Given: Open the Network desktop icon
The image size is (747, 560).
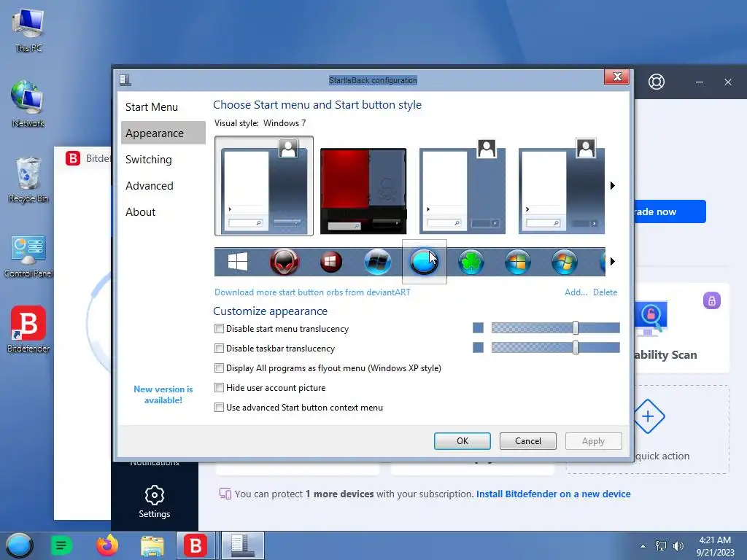Looking at the screenshot, I should (28, 104).
